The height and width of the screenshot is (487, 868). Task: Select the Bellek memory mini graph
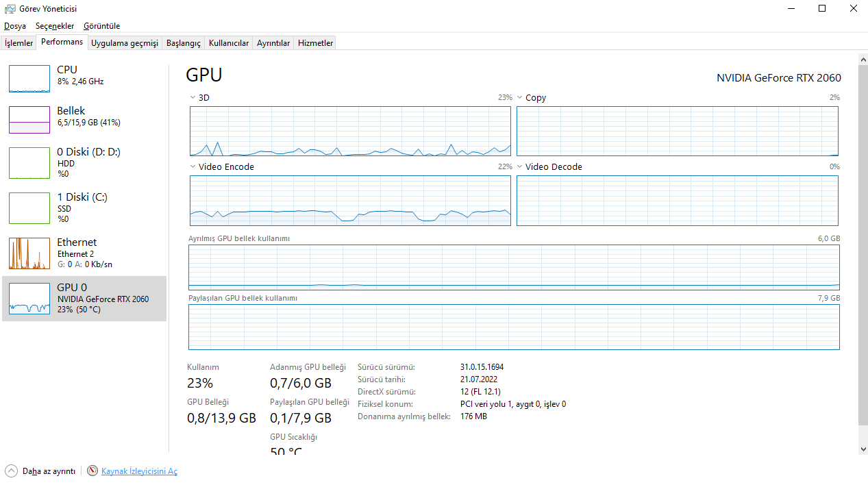point(29,120)
